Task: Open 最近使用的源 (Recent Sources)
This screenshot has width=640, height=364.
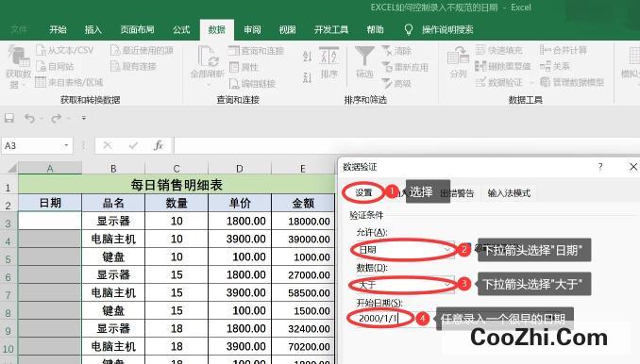Action: coord(142,50)
